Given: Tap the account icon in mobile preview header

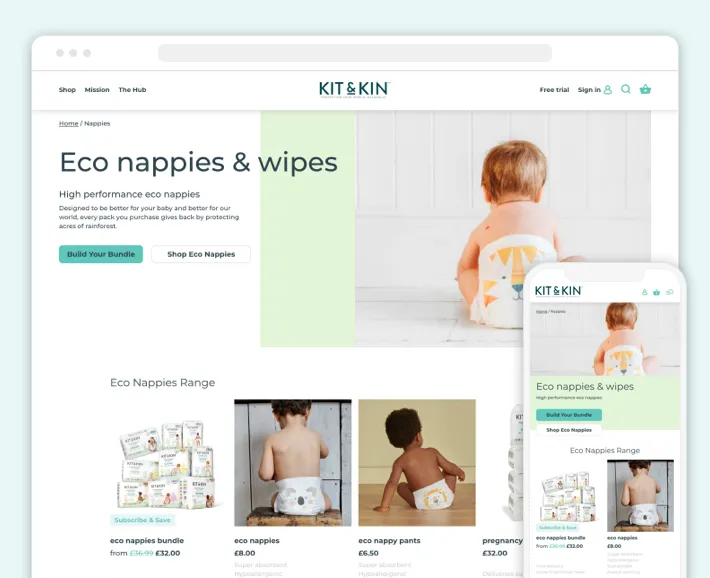Looking at the screenshot, I should (x=644, y=292).
